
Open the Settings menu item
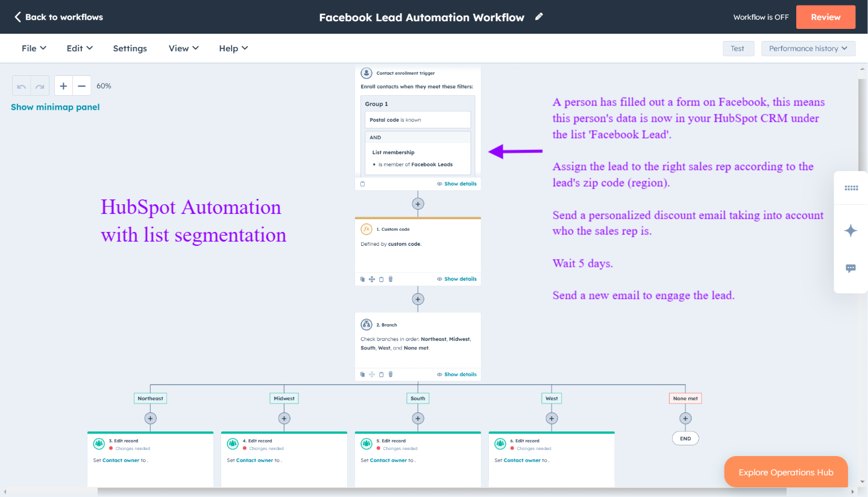pos(130,48)
